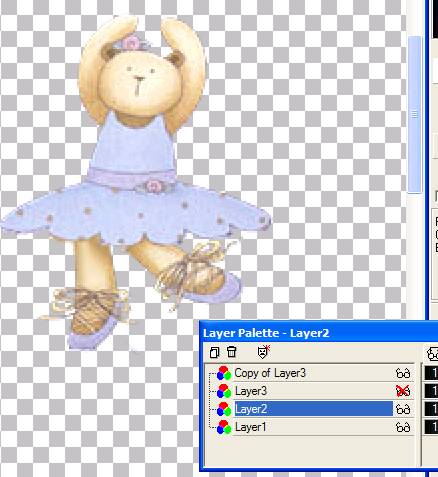Screen dimensions: 438x477
Task: Click the raster icon of Layer3
Action: 224,391
